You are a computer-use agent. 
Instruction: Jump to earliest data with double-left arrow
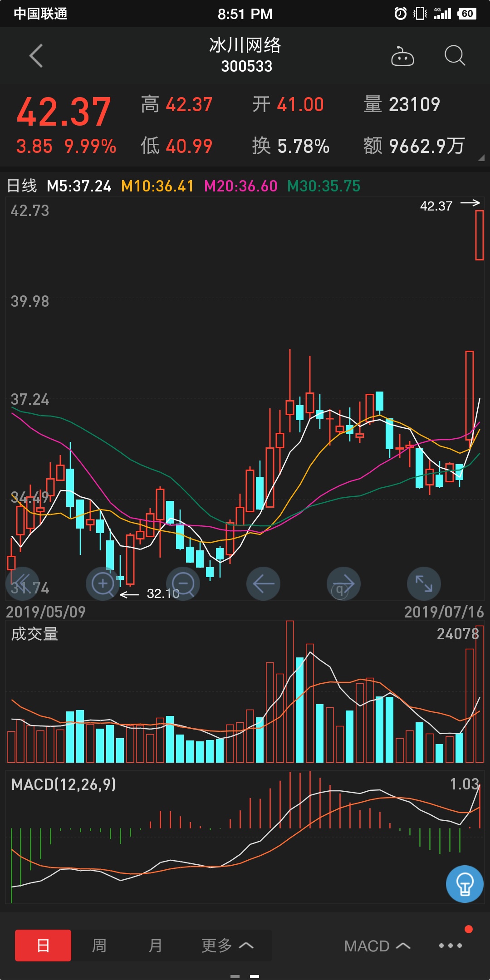click(x=22, y=583)
